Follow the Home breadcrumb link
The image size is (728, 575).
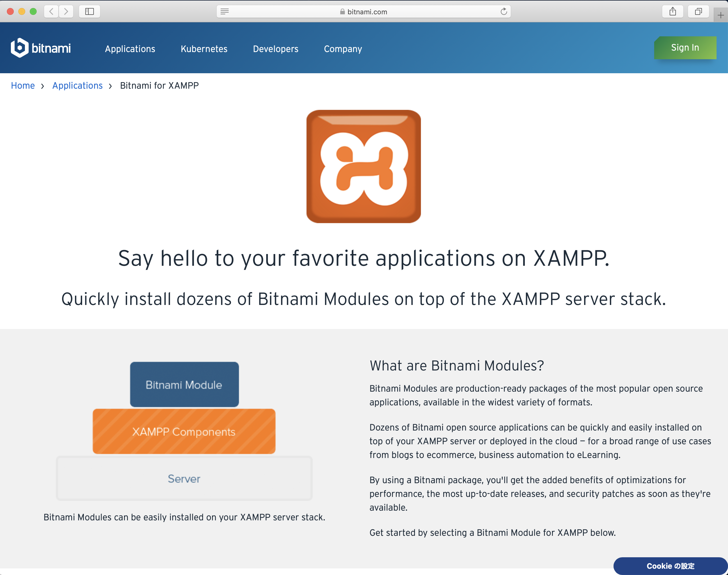(x=23, y=86)
